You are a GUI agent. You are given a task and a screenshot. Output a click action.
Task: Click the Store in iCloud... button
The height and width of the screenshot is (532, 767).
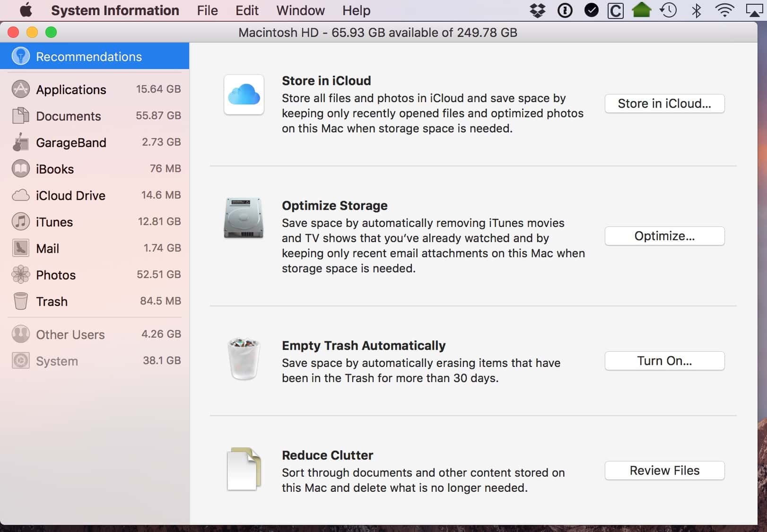pos(664,104)
